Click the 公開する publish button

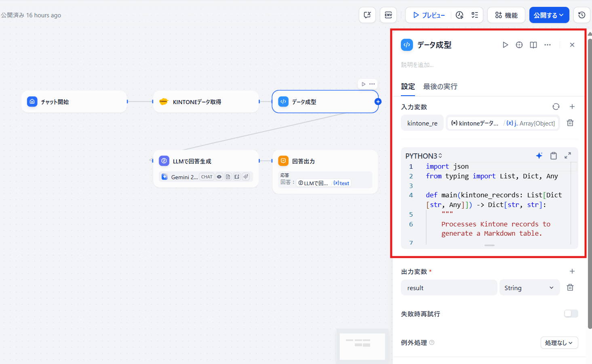click(x=549, y=15)
